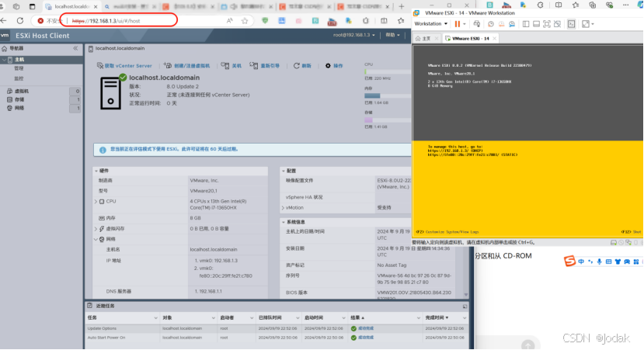Go back with the browser back arrow

click(3, 20)
